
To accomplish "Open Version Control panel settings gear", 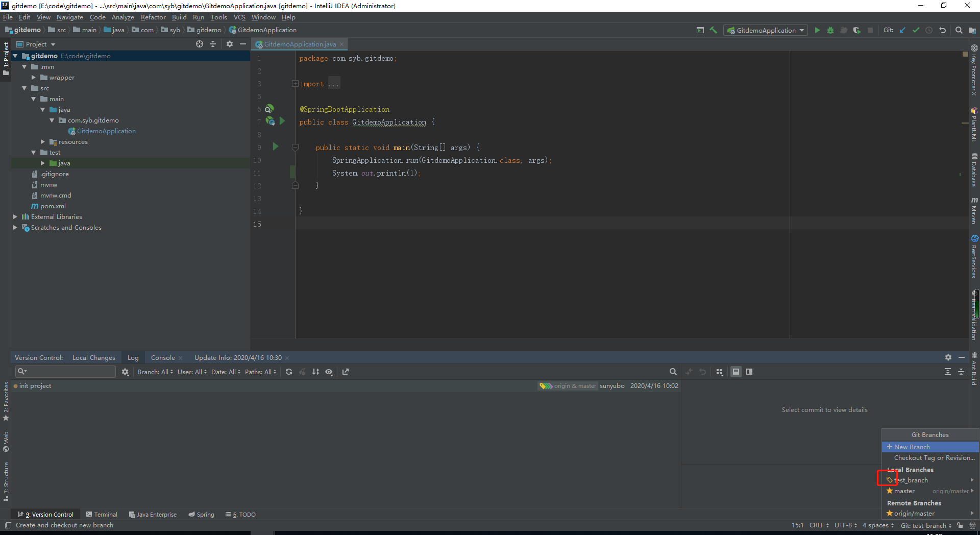I will tap(948, 357).
